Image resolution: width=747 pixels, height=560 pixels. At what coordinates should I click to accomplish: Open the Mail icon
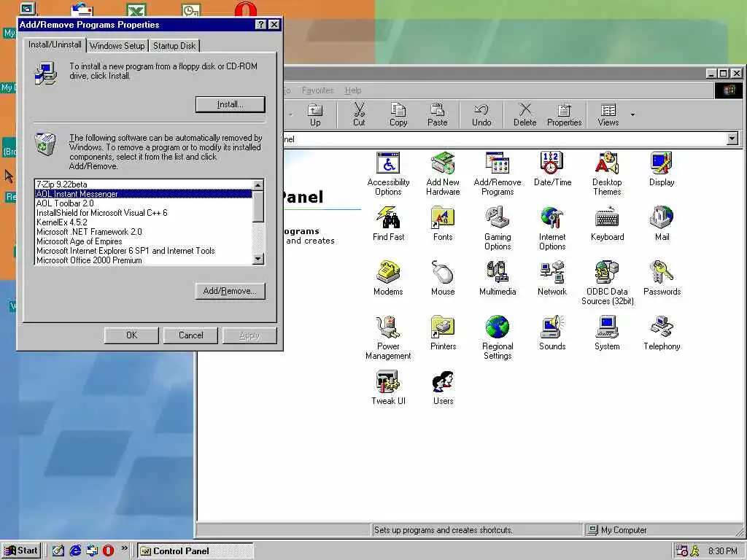tap(662, 224)
